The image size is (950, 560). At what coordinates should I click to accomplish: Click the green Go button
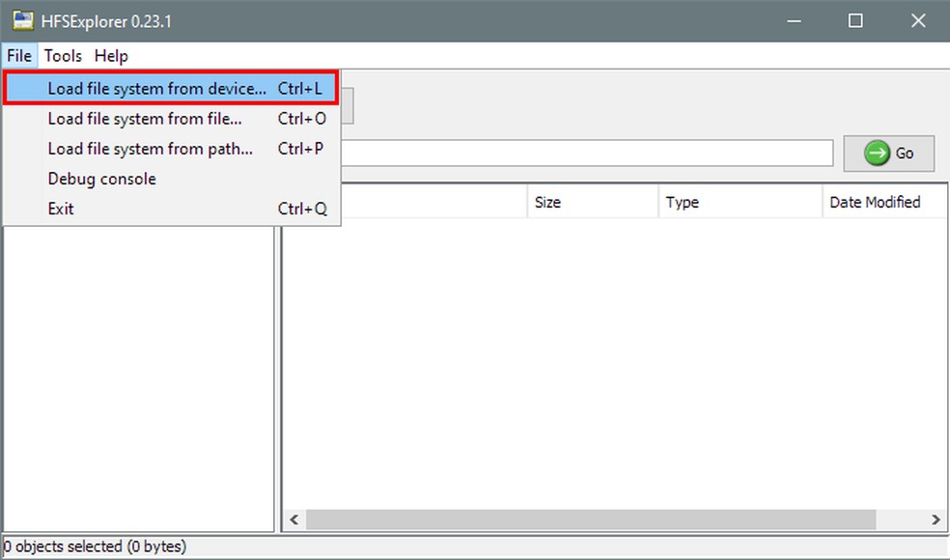coord(889,154)
